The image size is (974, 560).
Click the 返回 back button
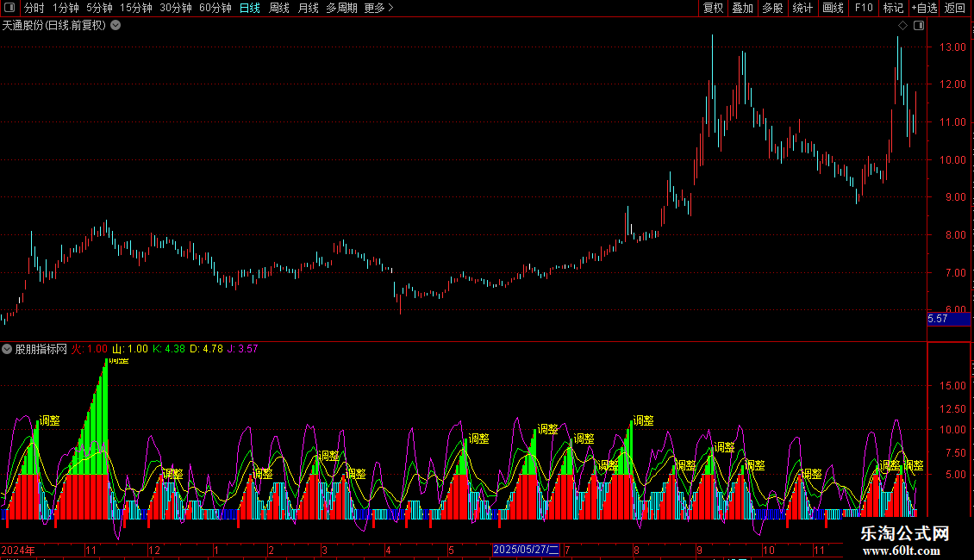955,8
